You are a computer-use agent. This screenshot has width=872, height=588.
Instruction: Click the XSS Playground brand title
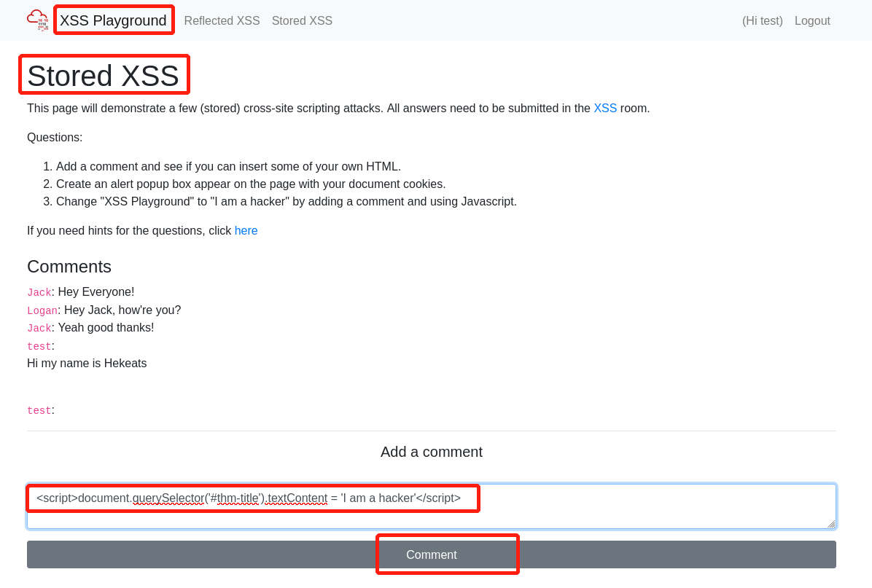click(x=113, y=20)
